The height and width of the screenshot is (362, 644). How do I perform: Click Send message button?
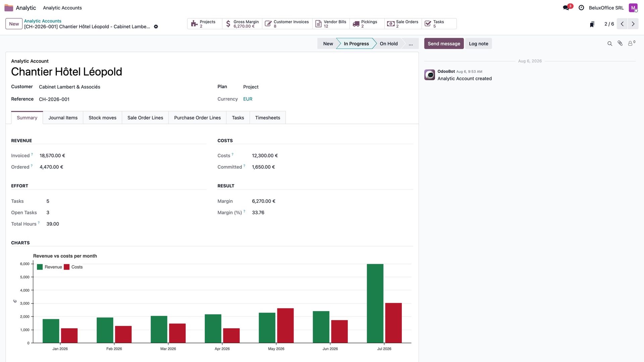pyautogui.click(x=444, y=44)
